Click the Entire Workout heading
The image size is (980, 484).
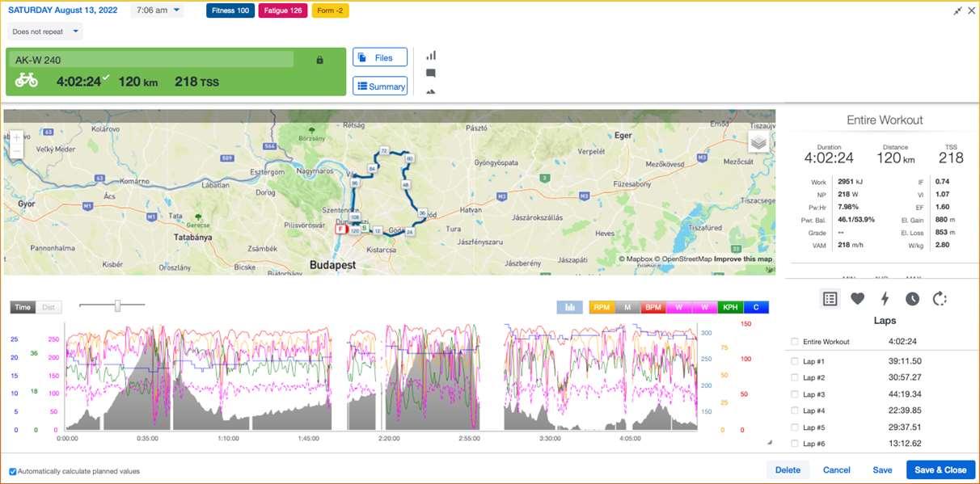click(x=885, y=120)
